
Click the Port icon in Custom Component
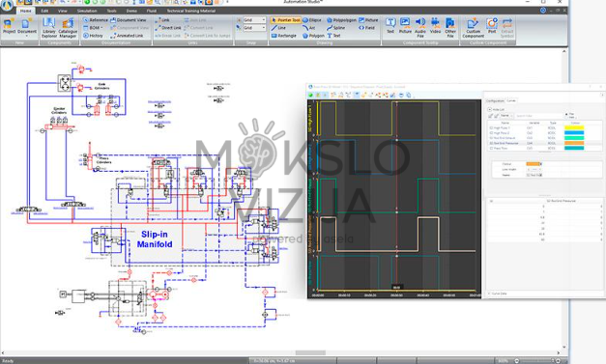[492, 25]
